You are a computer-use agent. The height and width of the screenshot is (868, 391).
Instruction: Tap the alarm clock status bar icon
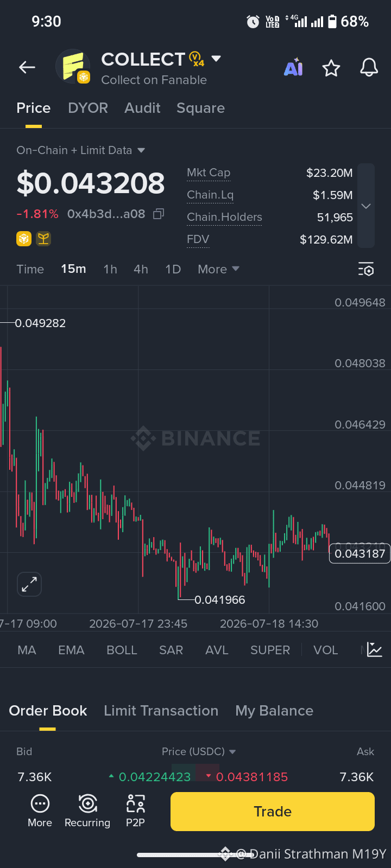point(253,22)
